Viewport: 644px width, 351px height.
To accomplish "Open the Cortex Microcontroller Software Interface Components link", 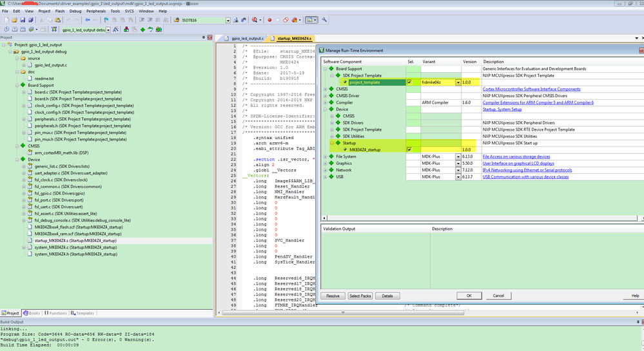I will click(531, 89).
